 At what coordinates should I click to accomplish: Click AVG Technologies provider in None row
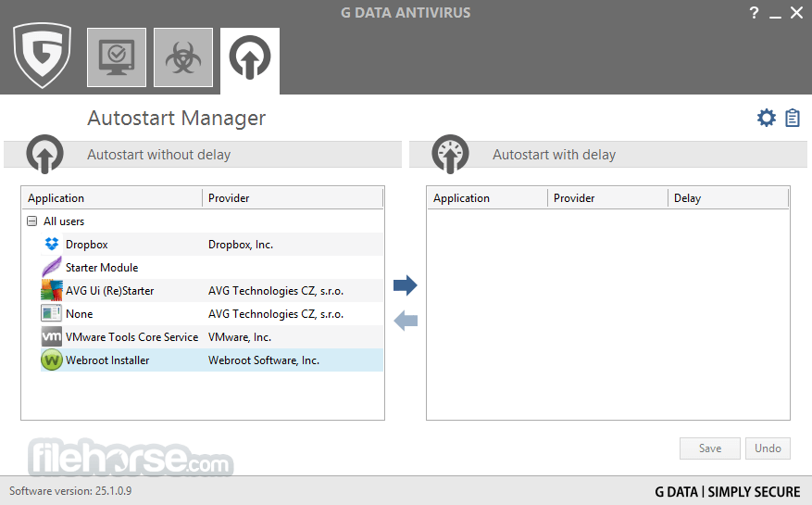point(276,314)
